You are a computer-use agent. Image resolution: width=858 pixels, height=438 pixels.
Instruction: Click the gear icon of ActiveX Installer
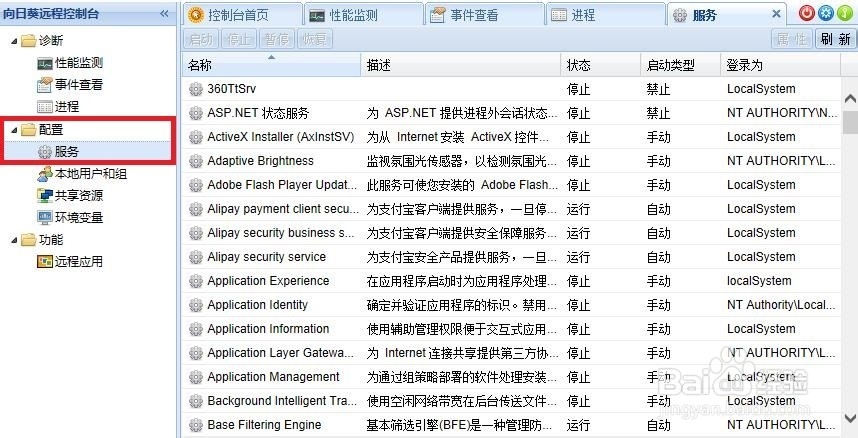coord(195,137)
